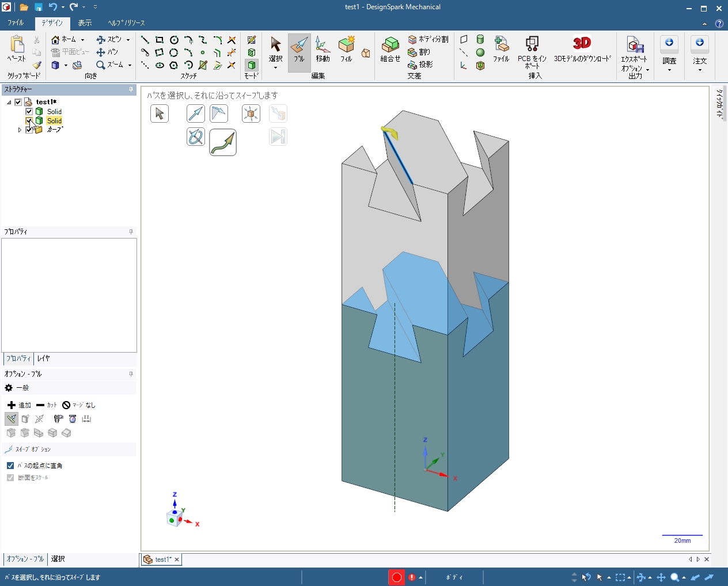Click the red record status indicator
The width and height of the screenshot is (728, 586).
click(x=397, y=577)
